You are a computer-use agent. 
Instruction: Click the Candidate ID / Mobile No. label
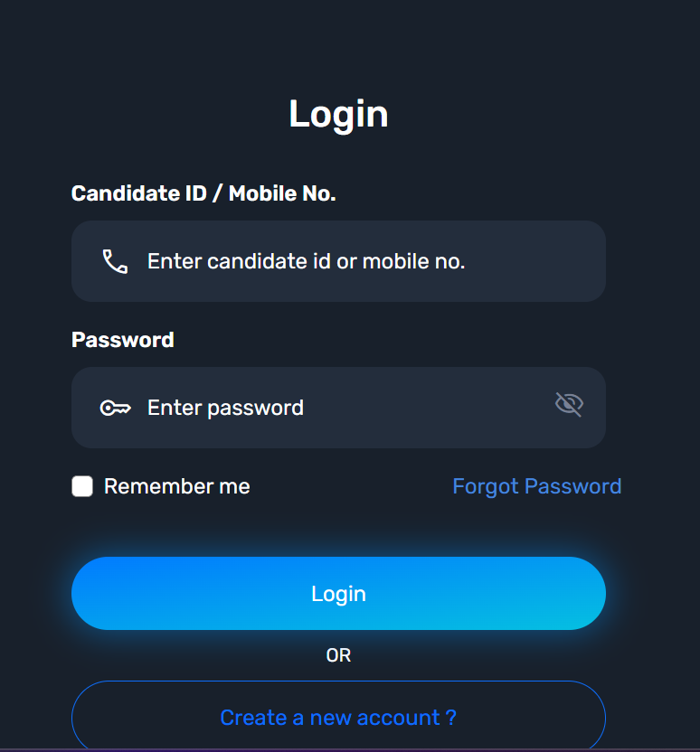(203, 193)
